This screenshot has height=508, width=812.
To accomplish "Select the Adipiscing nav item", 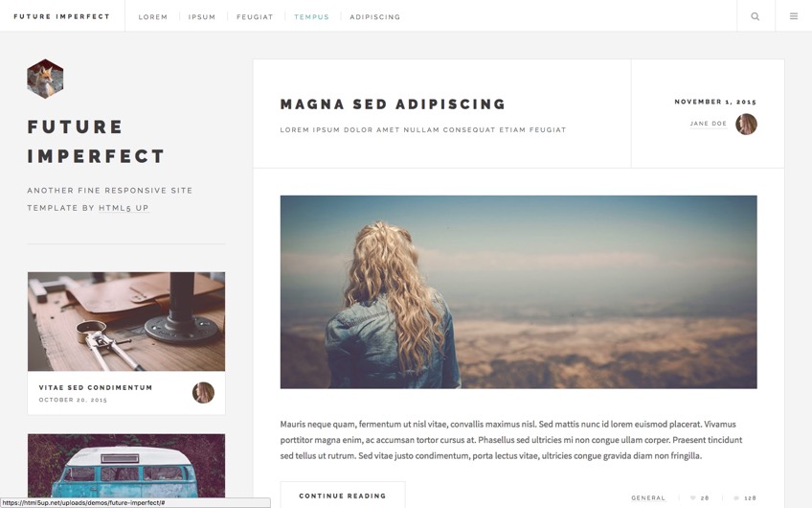I will (375, 17).
